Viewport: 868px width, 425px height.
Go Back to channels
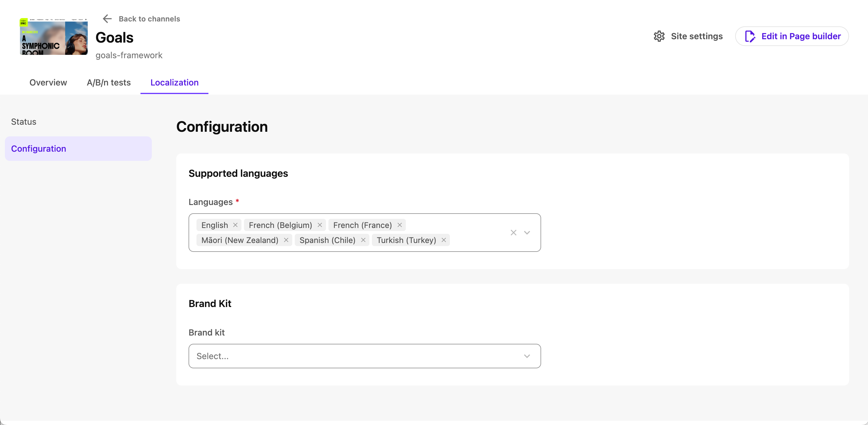[x=149, y=19]
